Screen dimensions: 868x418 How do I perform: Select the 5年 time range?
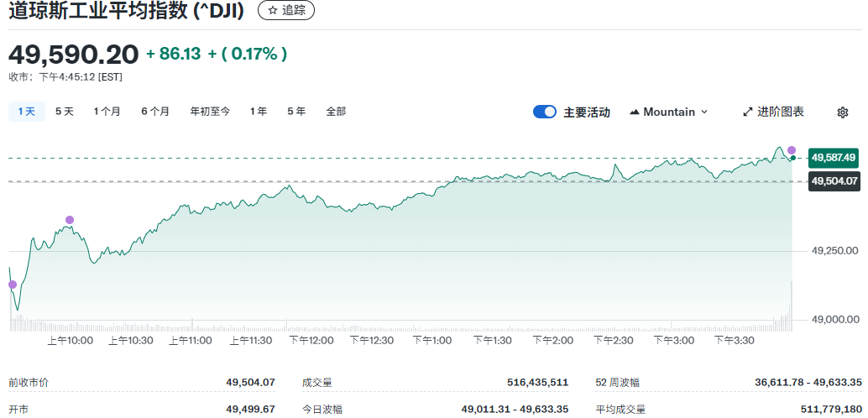coord(296,112)
